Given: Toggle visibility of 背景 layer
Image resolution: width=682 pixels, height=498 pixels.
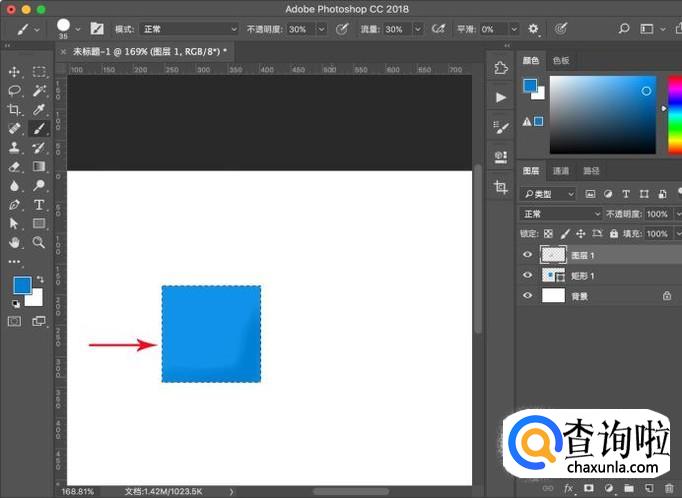Looking at the screenshot, I should pyautogui.click(x=527, y=296).
